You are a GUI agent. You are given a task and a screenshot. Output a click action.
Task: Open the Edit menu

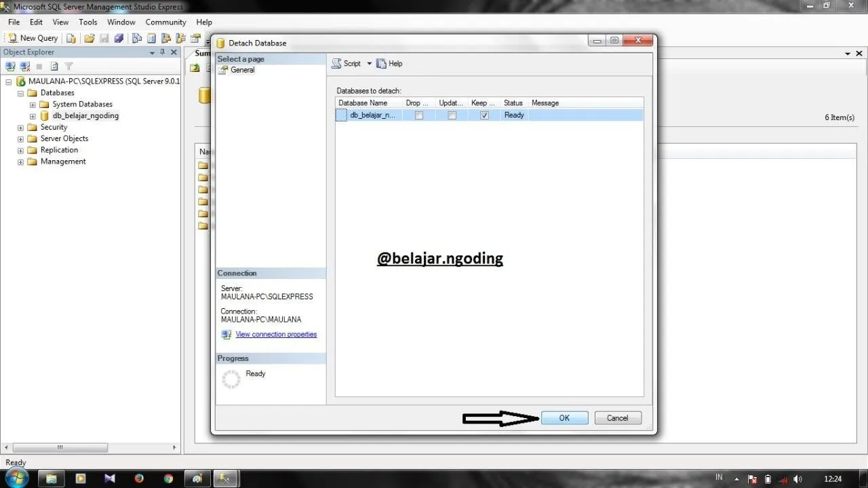click(36, 22)
